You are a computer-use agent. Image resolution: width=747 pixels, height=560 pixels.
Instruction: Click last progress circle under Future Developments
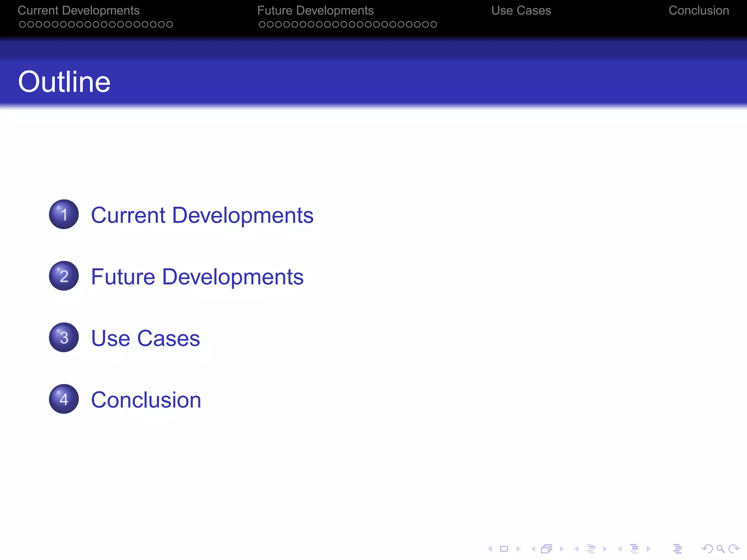pyautogui.click(x=433, y=24)
